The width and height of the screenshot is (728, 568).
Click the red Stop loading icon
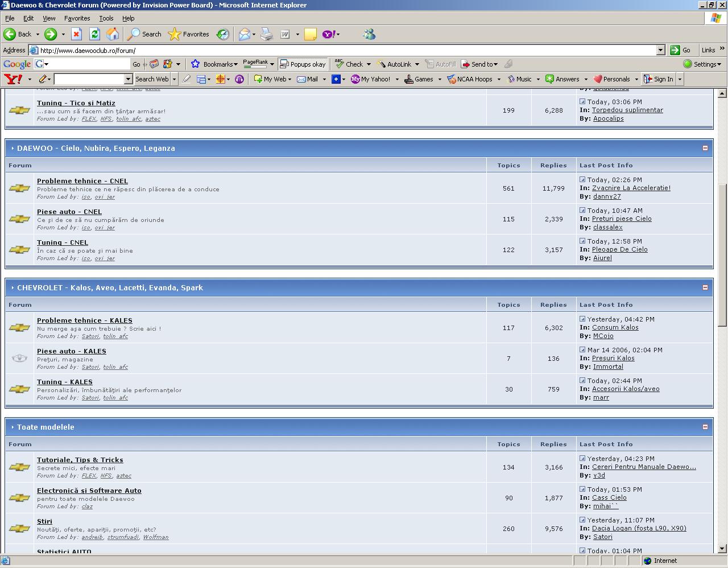(x=76, y=34)
